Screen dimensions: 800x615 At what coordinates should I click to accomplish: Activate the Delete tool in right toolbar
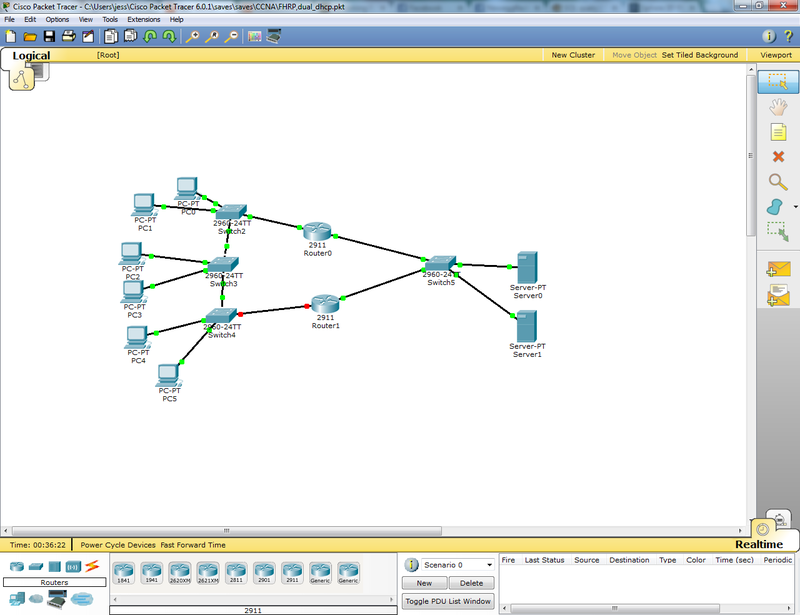(x=779, y=155)
